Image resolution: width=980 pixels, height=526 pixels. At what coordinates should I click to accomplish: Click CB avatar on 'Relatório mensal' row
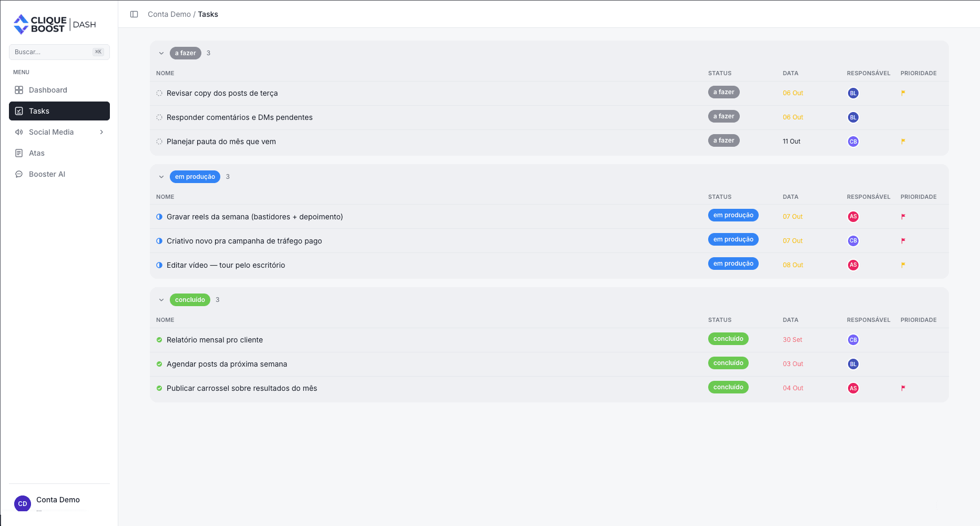click(x=853, y=340)
